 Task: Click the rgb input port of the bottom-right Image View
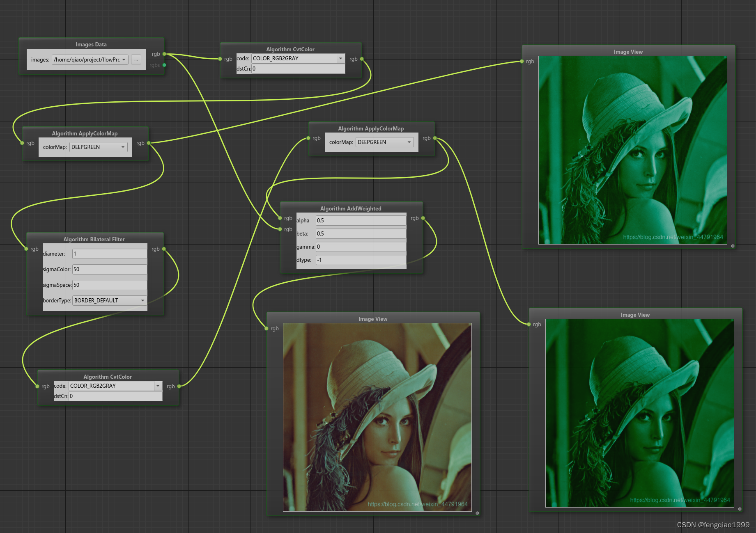coord(529,324)
